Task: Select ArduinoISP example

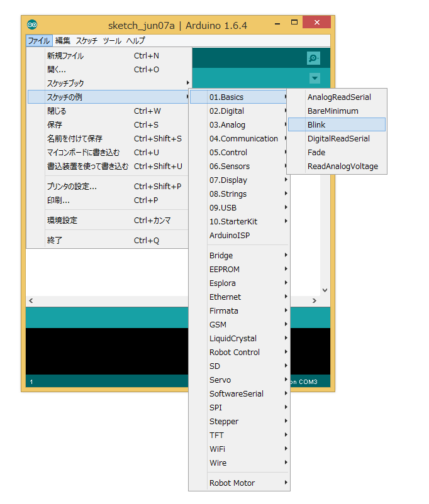Action: pos(240,235)
